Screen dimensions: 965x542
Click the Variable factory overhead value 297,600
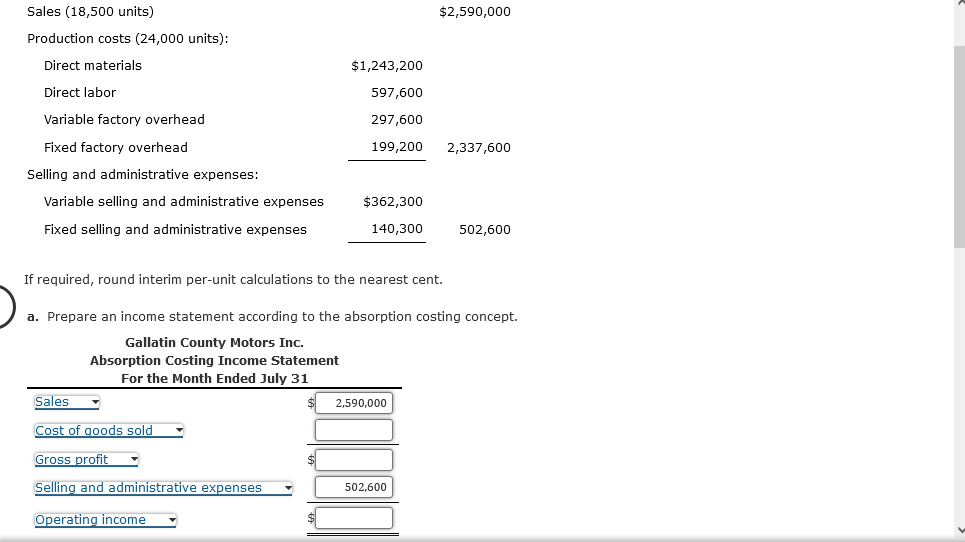tap(397, 120)
